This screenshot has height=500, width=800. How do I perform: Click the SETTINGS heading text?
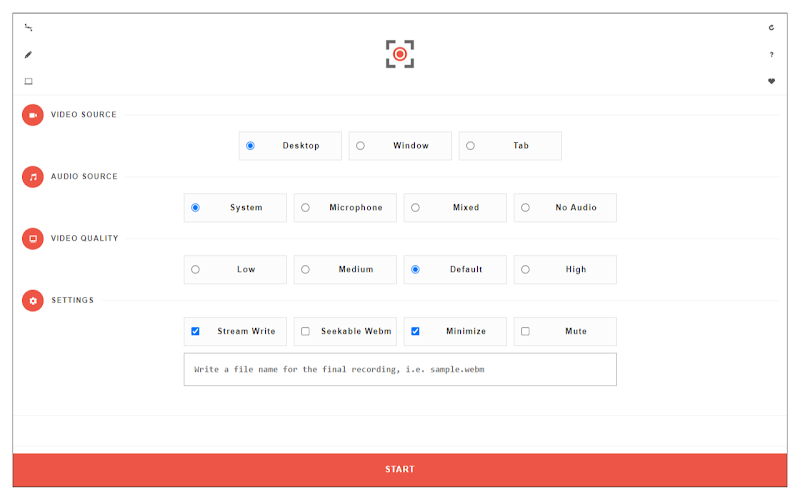[x=72, y=301]
